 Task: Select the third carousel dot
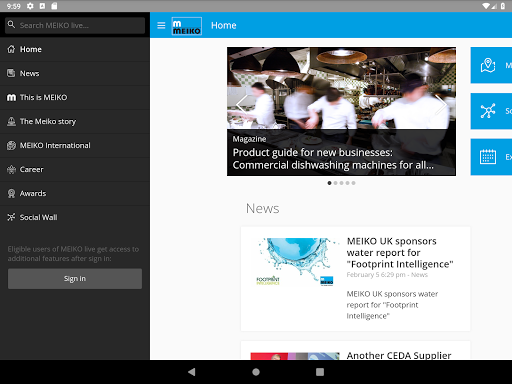point(341,183)
